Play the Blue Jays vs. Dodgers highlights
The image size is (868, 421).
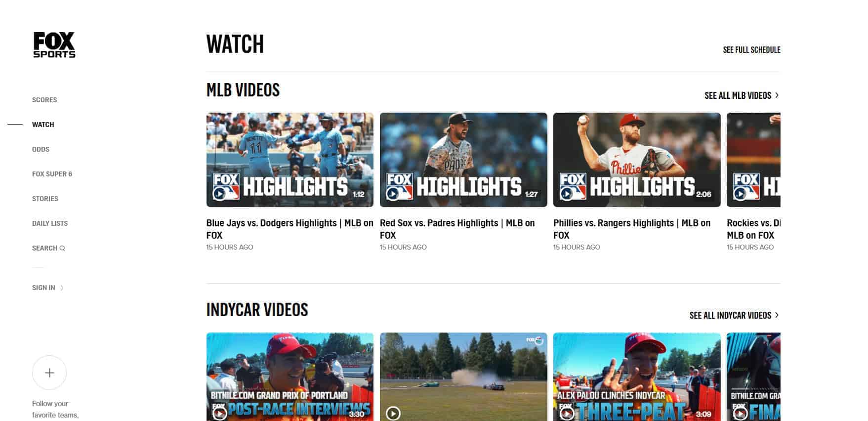(x=219, y=194)
